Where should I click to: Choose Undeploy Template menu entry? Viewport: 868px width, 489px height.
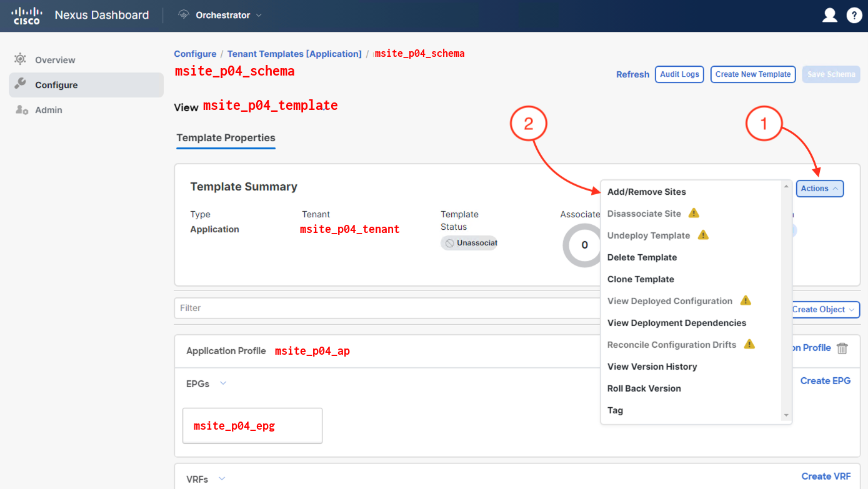[649, 235]
